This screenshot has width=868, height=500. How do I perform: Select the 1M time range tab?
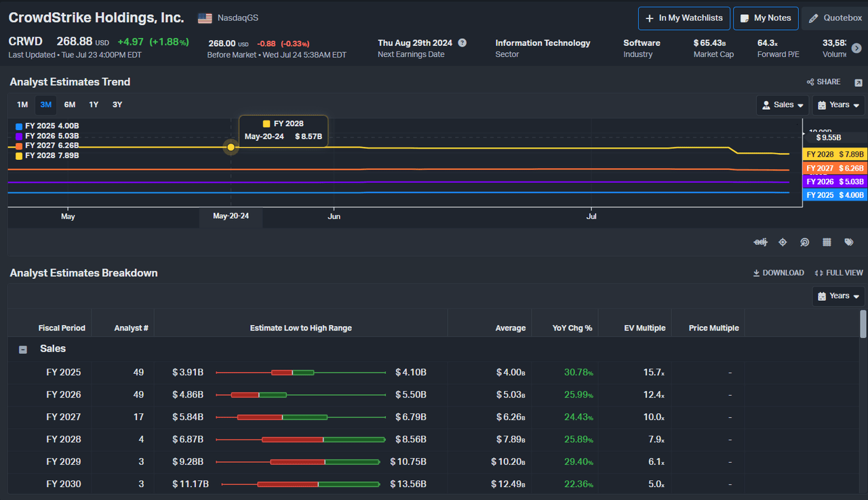coord(22,104)
